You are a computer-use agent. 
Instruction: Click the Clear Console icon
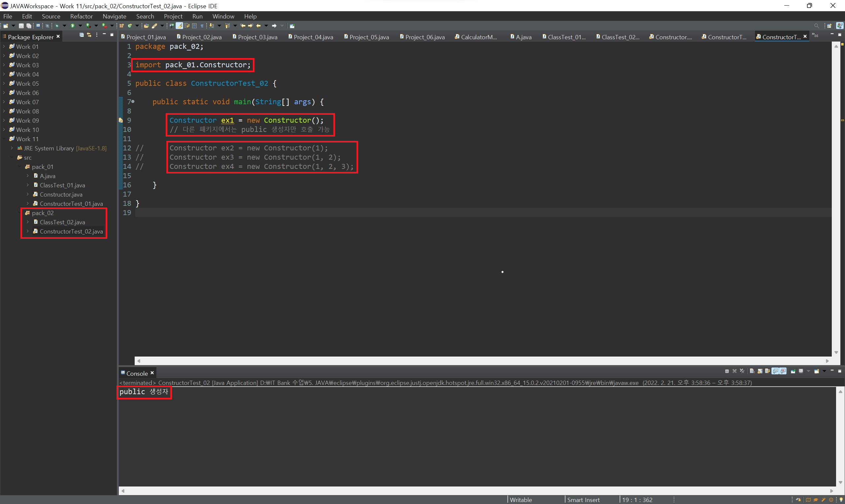(x=752, y=371)
